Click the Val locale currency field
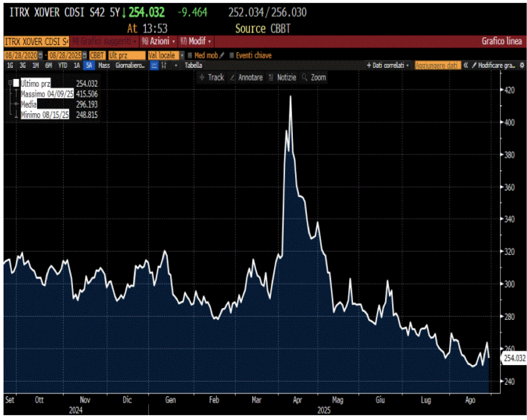 tap(164, 55)
